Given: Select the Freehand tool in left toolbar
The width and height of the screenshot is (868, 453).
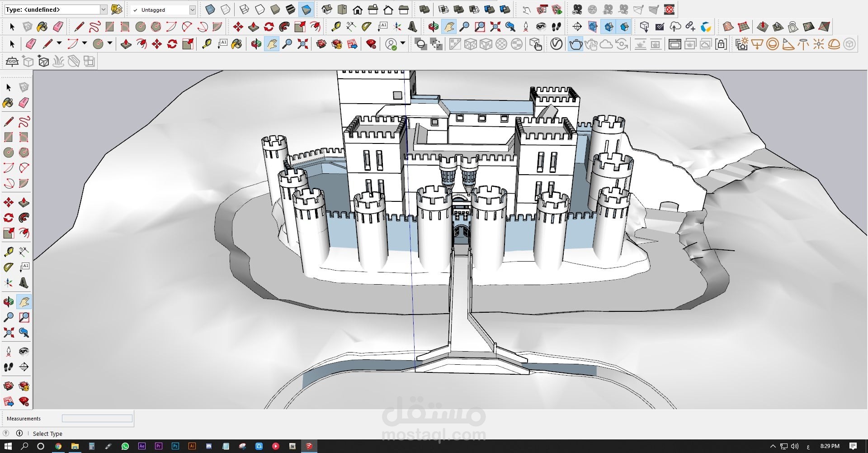Looking at the screenshot, I should pyautogui.click(x=24, y=122).
